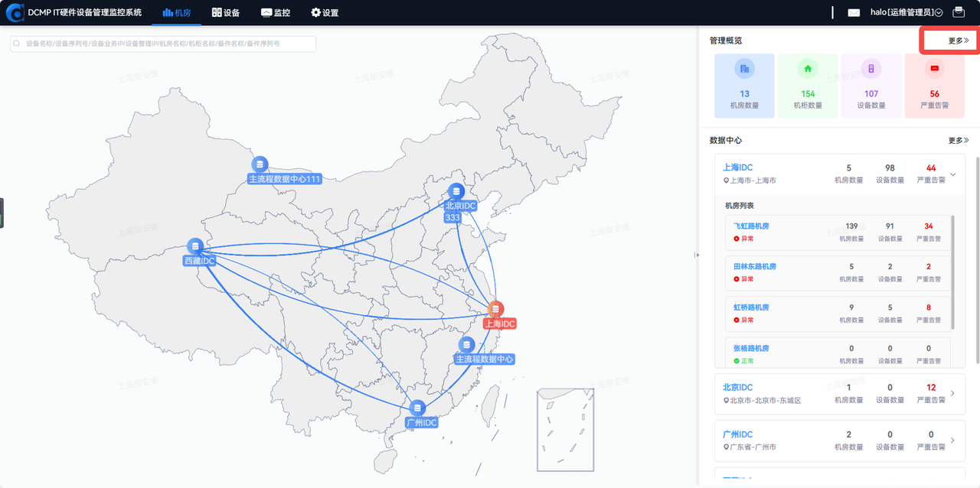Open the 设置 tab
This screenshot has width=980, height=488.
(325, 13)
